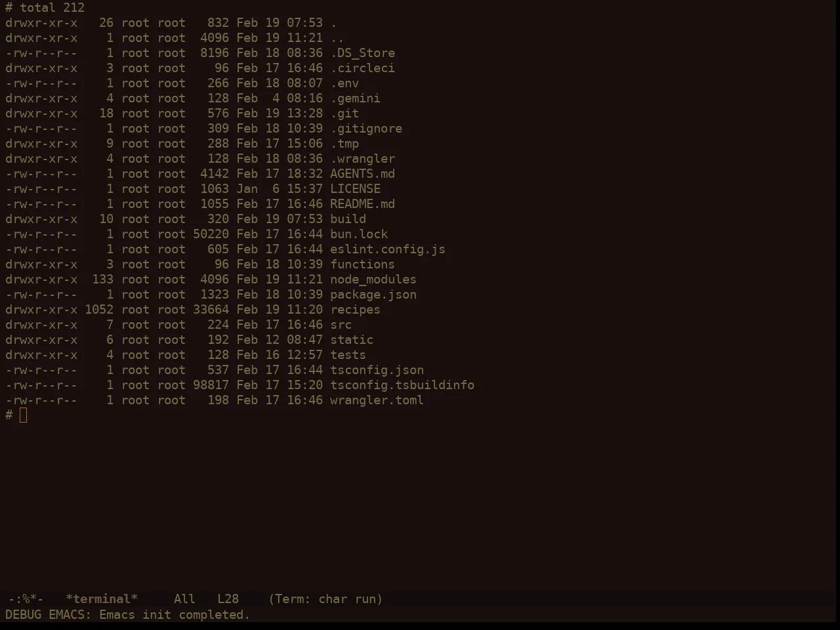Select the node_modules directory name
Screen dimensions: 840x630
[x=373, y=280]
